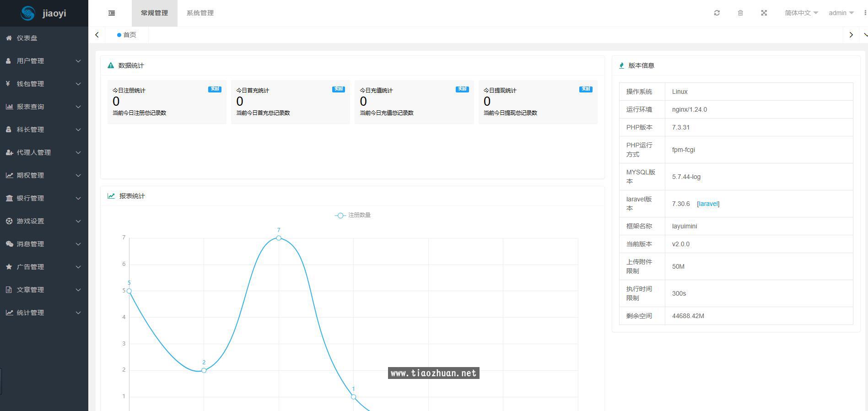
Task: Click the trash clear-cache icon
Action: (740, 13)
